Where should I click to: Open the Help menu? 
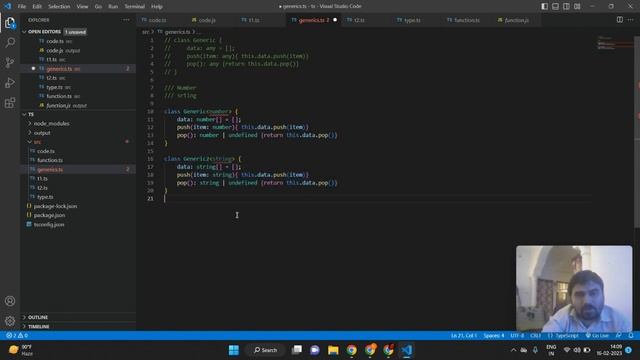157,7
